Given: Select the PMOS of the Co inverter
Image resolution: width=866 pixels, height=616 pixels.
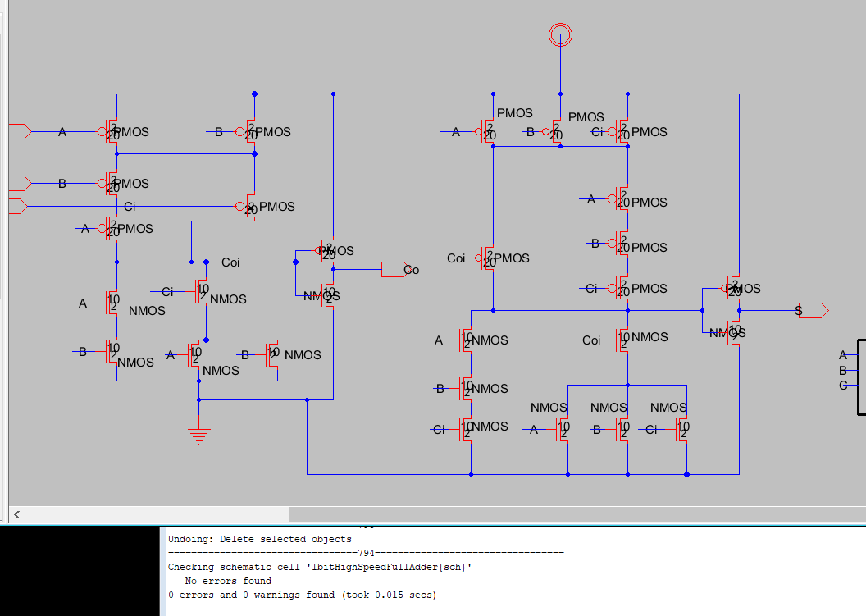Looking at the screenshot, I should coord(329,250).
